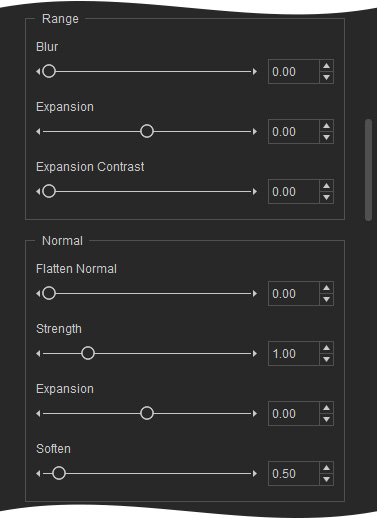Increase Strength value with up stepper
The image size is (377, 518).
(x=326, y=348)
